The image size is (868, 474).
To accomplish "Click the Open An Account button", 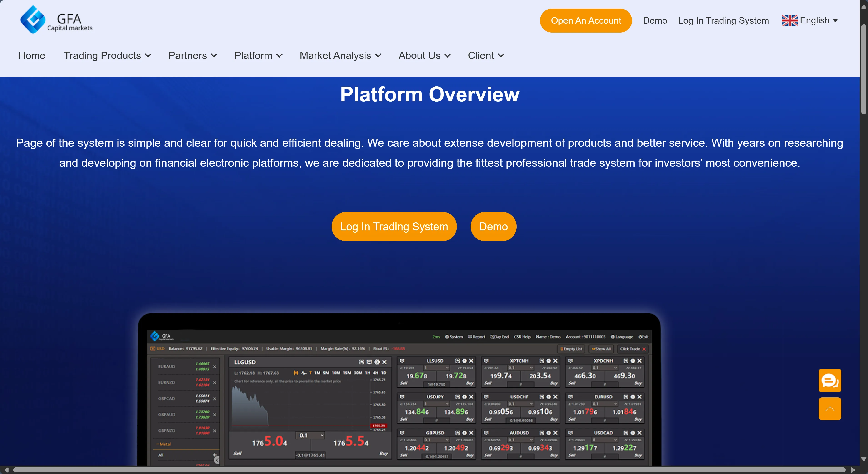I will tap(586, 20).
